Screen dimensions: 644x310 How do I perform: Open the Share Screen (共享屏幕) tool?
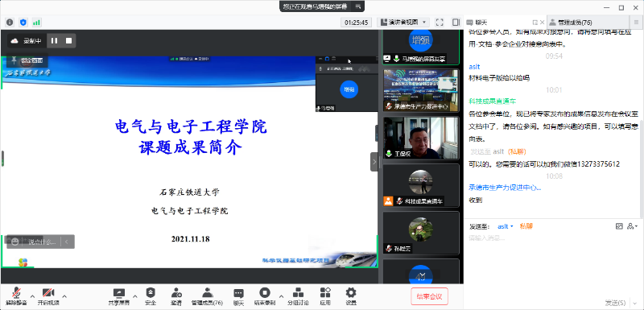click(x=118, y=296)
